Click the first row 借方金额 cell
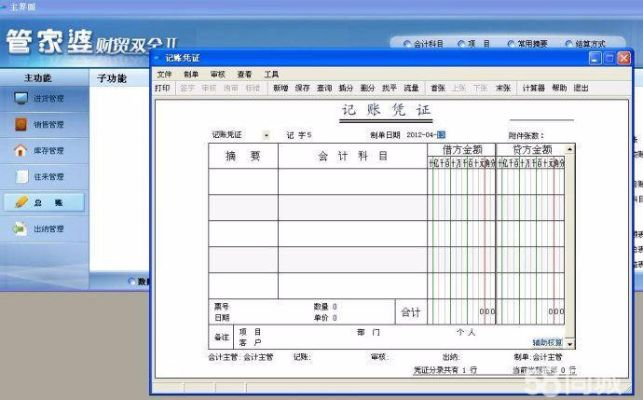Screen dimensions: 643x400 (462, 181)
